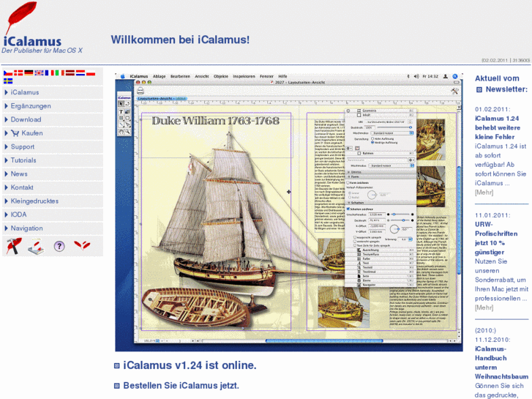Open the Objekte menu
This screenshot has width=532, height=399.
[221, 76]
